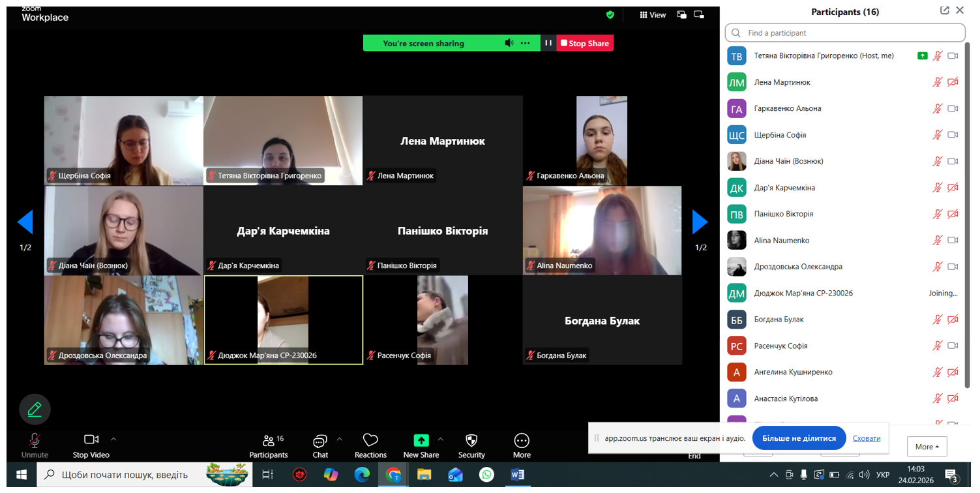Click Stop Video in the meeting toolbar

tap(91, 446)
